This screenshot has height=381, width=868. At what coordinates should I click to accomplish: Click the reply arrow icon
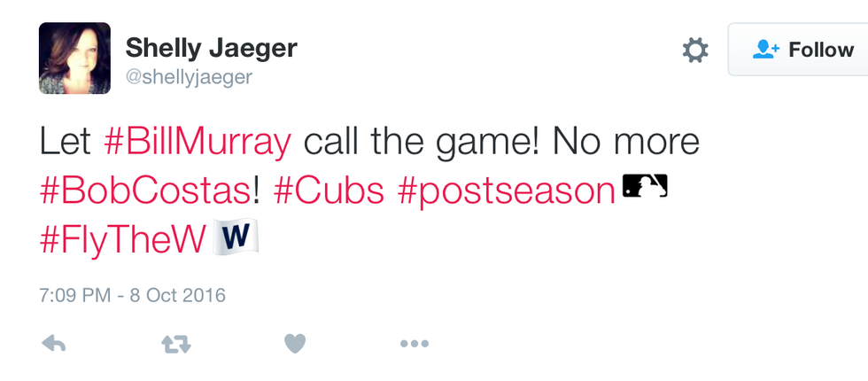point(54,344)
